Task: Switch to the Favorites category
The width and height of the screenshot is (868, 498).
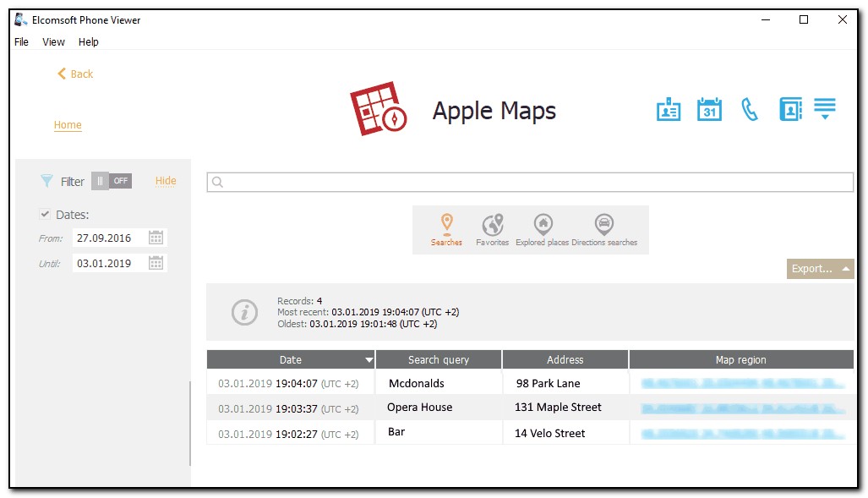Action: coord(492,230)
